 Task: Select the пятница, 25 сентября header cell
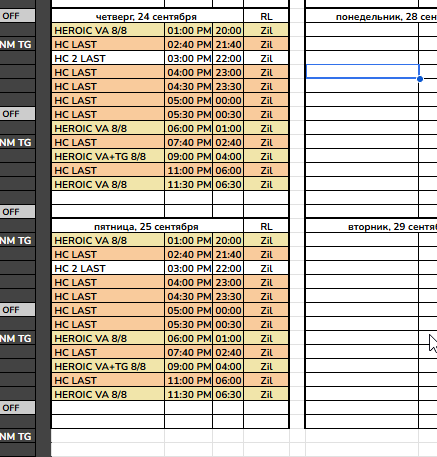[148, 226]
